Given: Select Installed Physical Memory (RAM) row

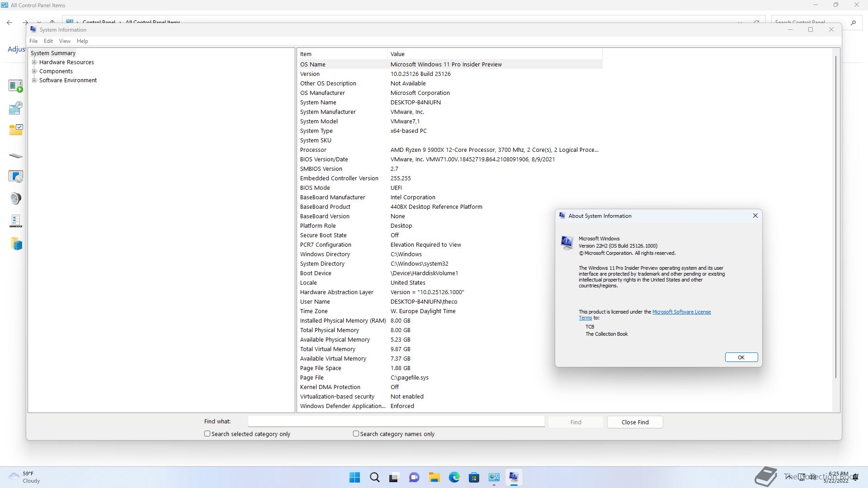Looking at the screenshot, I should pos(450,321).
